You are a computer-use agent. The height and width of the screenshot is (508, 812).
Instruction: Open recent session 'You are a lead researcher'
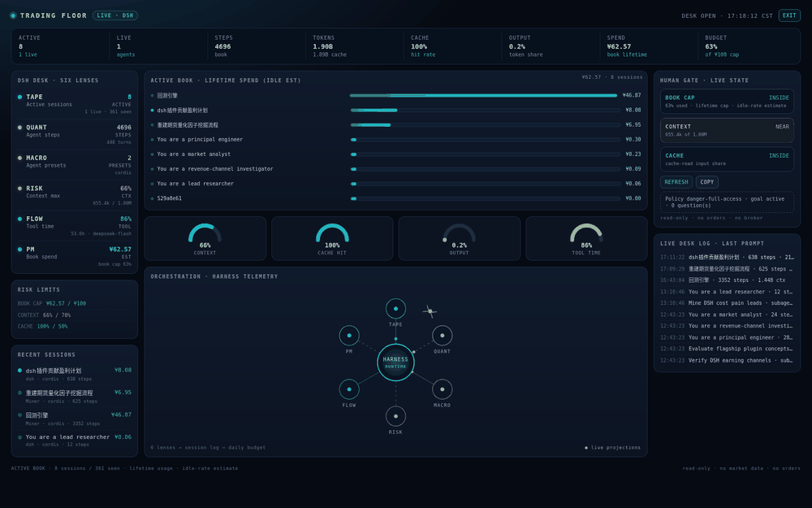(x=75, y=441)
